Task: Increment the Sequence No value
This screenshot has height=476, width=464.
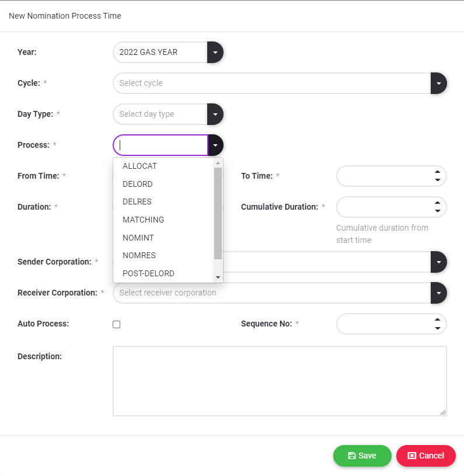Action: click(x=438, y=319)
